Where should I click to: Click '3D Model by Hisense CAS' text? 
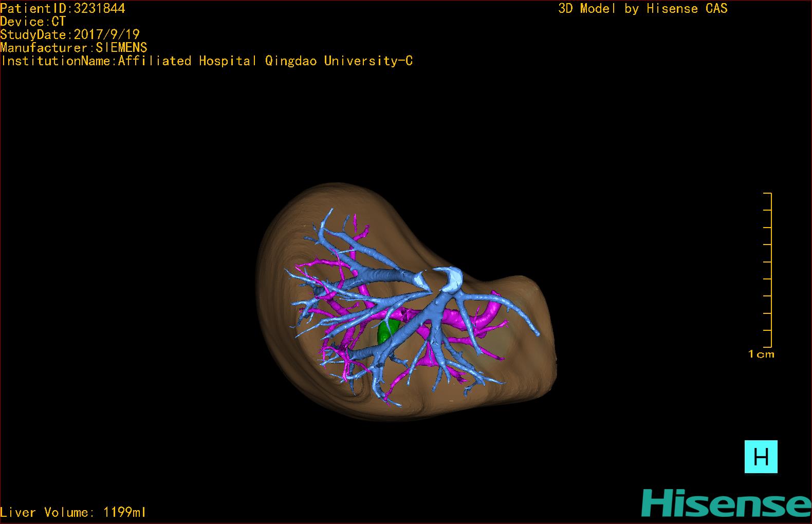(643, 8)
